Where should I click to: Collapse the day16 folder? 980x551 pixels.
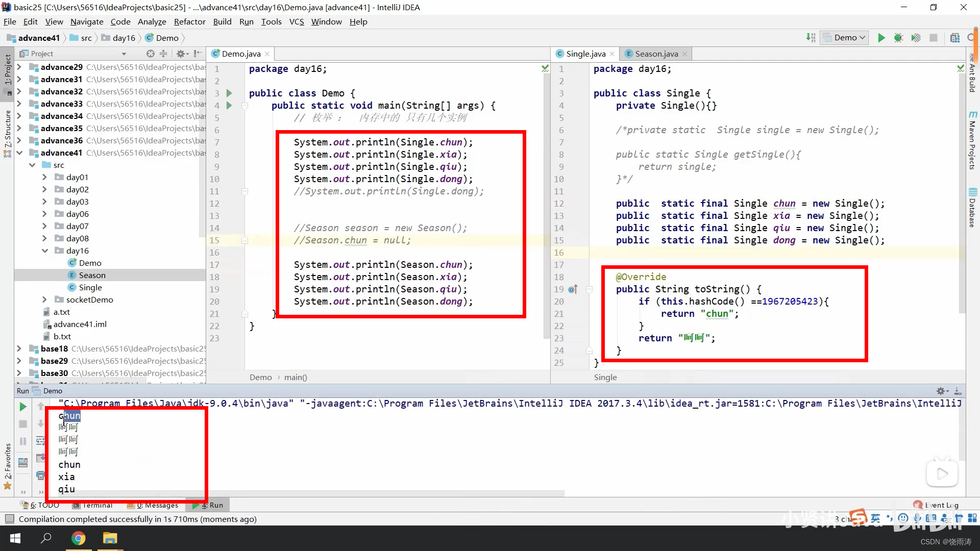(45, 251)
